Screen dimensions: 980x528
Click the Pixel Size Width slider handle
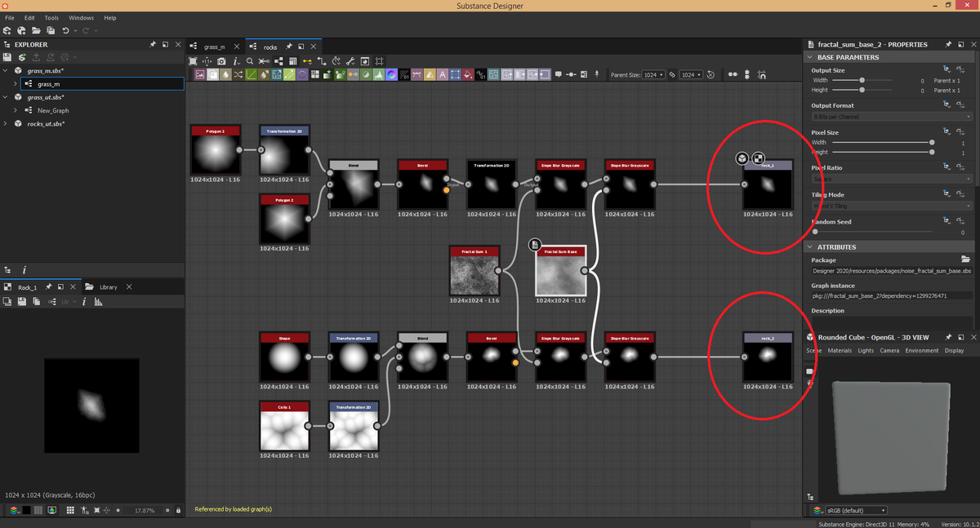click(x=932, y=142)
